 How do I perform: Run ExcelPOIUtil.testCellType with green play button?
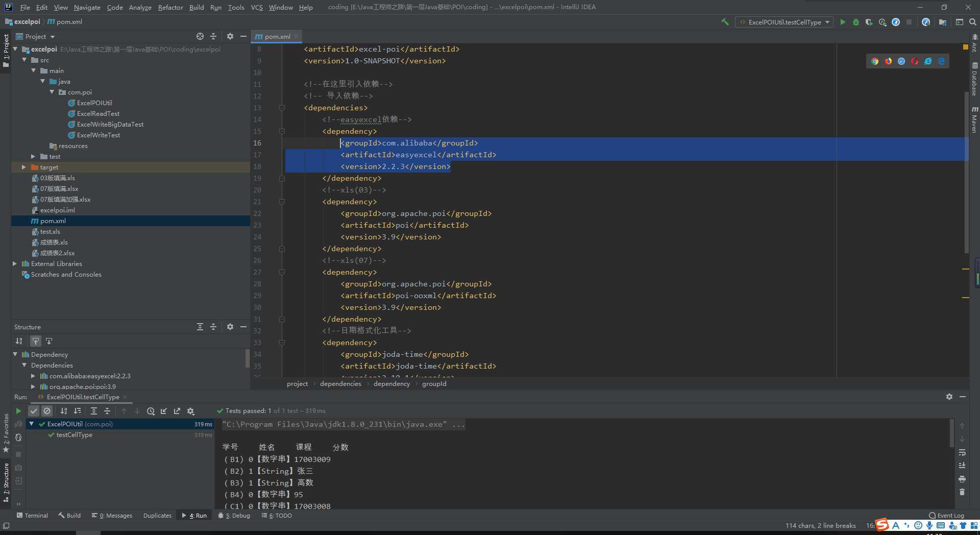[x=843, y=22]
